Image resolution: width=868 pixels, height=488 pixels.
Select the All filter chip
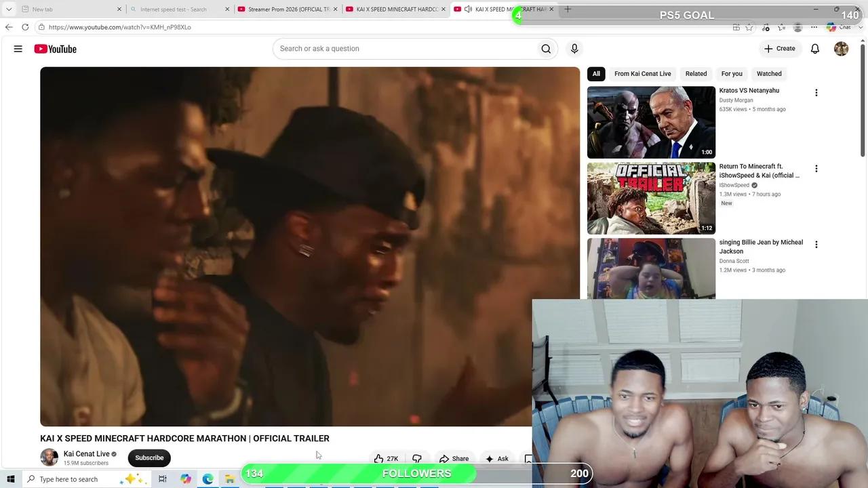point(596,74)
